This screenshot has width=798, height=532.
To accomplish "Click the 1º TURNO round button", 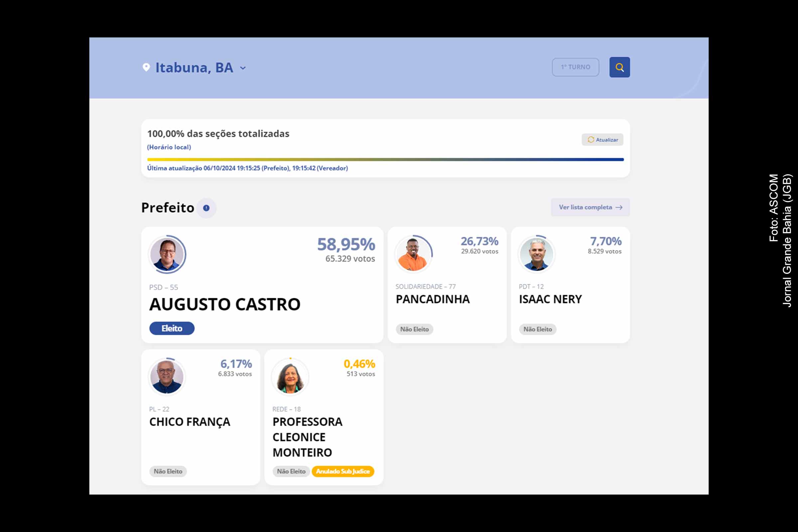I will click(x=575, y=67).
